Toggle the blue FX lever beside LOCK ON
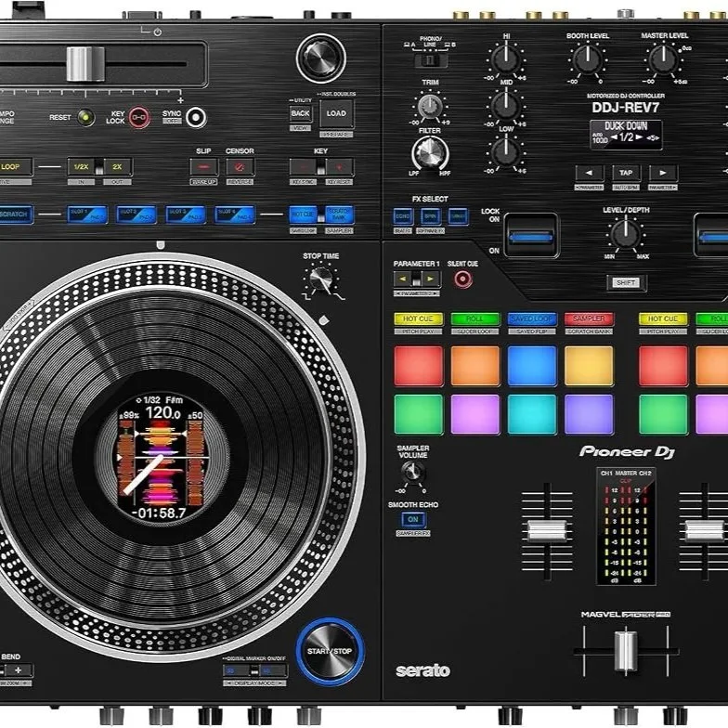The height and width of the screenshot is (728, 728). click(x=531, y=238)
